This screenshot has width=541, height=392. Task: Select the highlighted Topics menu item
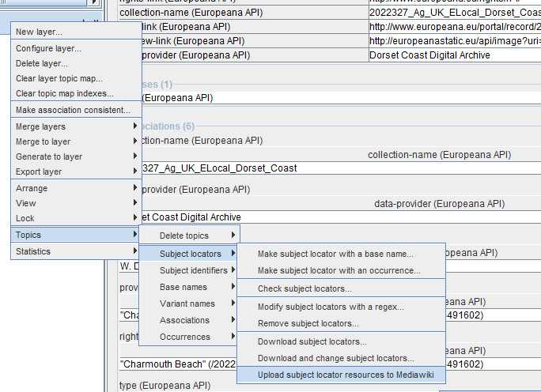point(76,235)
